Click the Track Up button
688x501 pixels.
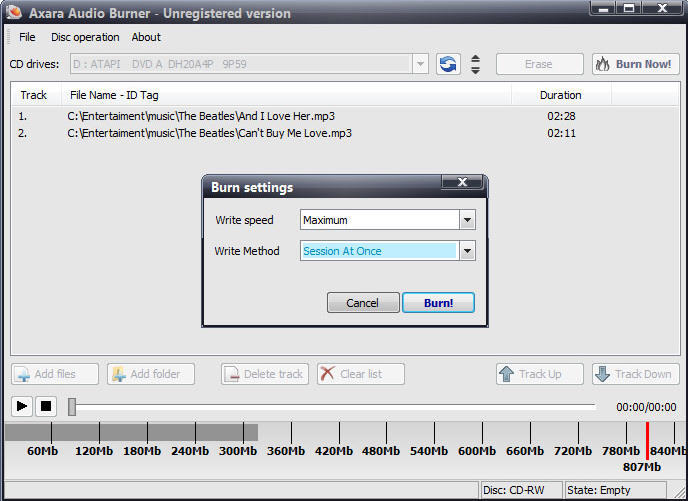click(540, 374)
